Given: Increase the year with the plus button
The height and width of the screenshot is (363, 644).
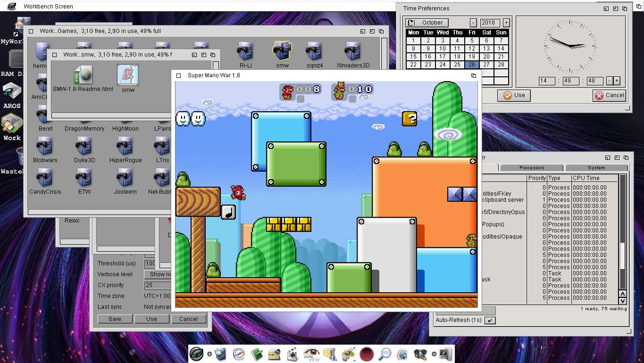Looking at the screenshot, I should pos(506,23).
